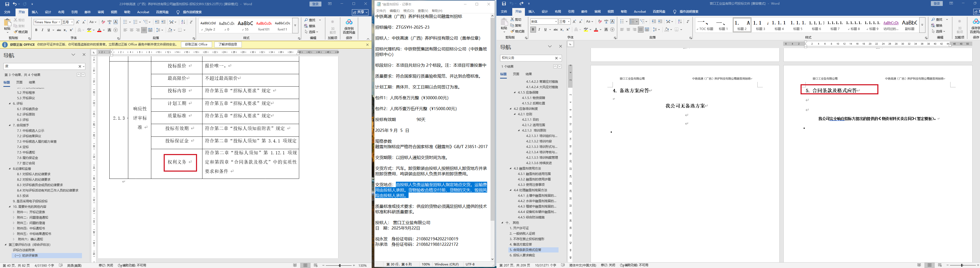Toggle superscript in right Word ribbon

click(568, 30)
